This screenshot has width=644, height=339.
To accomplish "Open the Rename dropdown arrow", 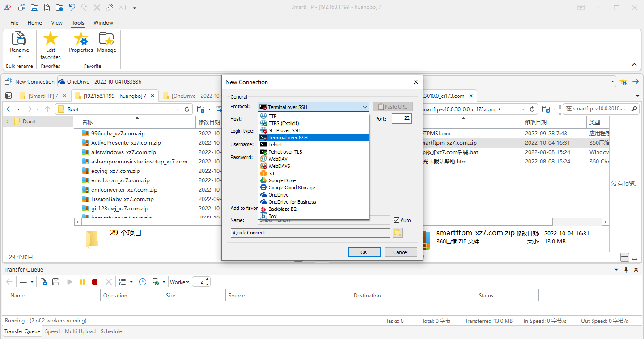I will 19,57.
